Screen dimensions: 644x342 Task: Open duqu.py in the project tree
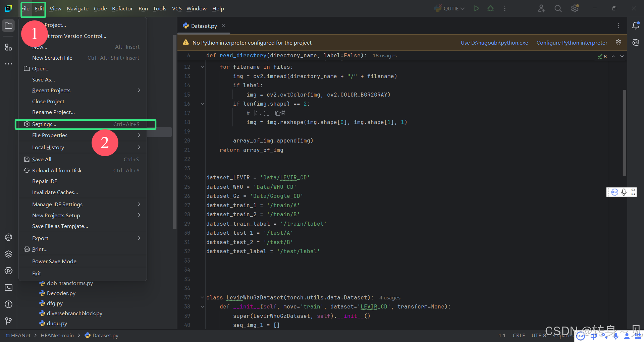tap(57, 323)
